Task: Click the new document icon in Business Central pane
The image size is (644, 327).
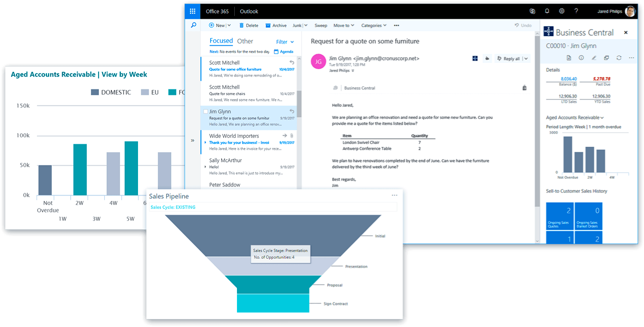Action: point(568,58)
